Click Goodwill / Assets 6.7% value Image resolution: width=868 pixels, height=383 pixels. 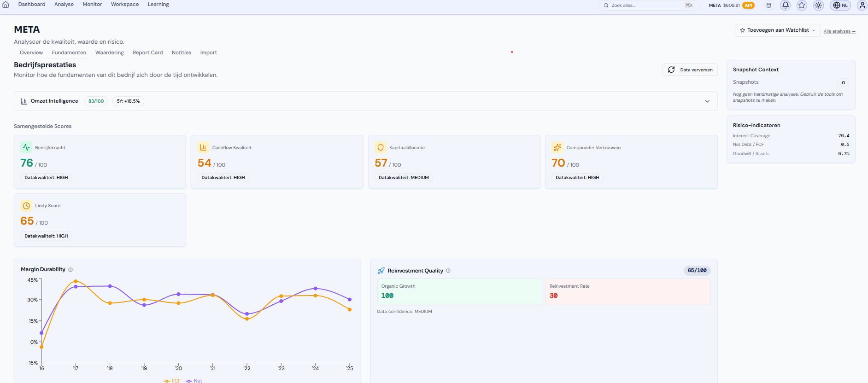tap(844, 154)
